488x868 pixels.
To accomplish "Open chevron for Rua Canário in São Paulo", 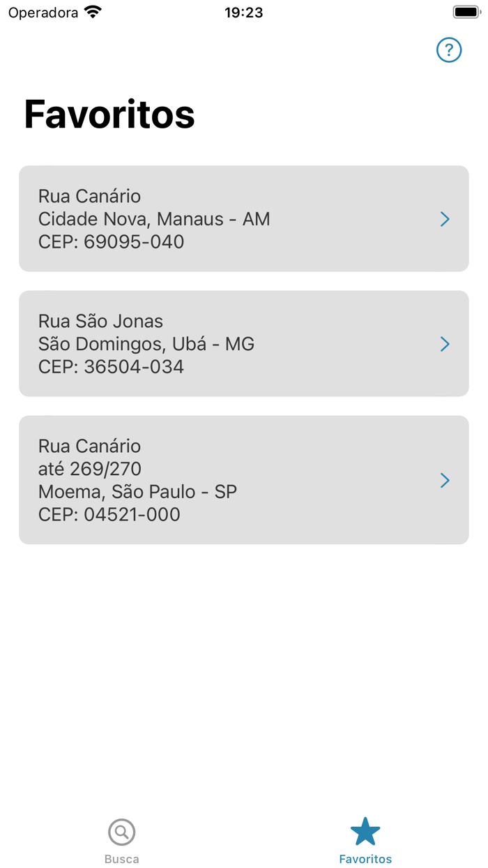I will click(445, 480).
